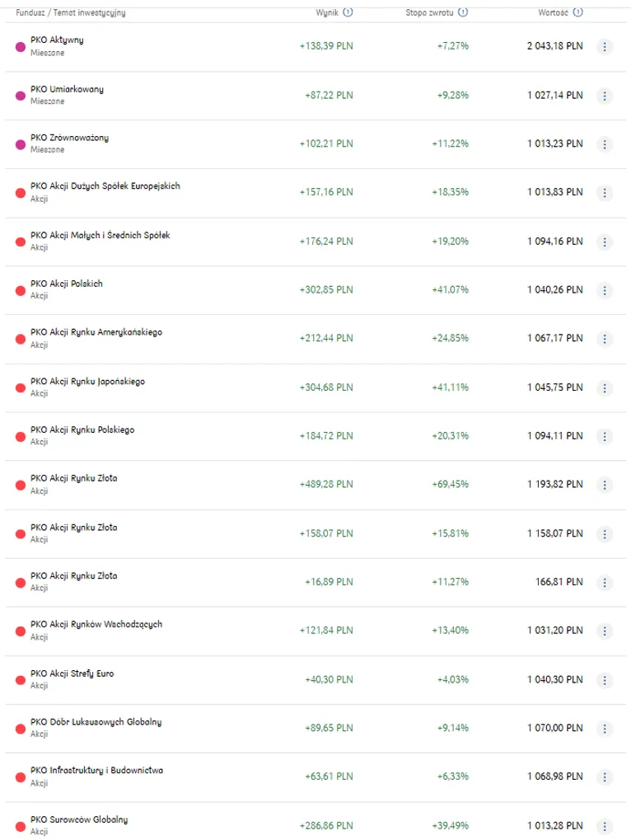Click the 2 043,18 PLN value
Screen dimensions: 631x840
point(555,46)
